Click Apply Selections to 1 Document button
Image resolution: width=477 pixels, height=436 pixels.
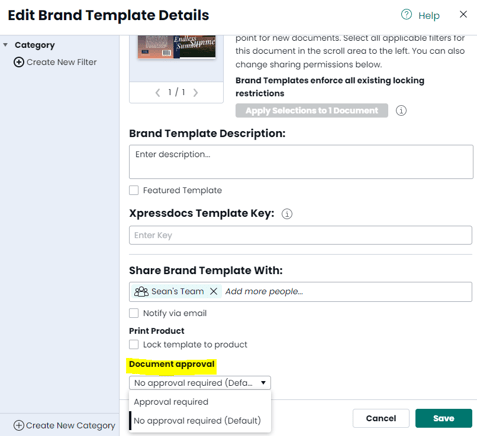pyautogui.click(x=312, y=110)
